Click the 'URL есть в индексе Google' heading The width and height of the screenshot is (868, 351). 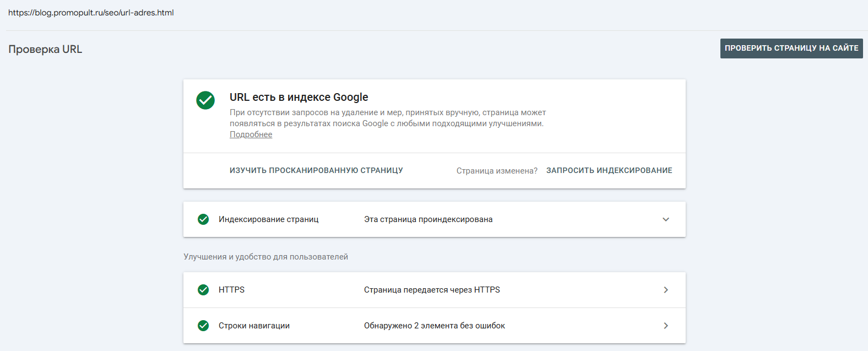[299, 98]
